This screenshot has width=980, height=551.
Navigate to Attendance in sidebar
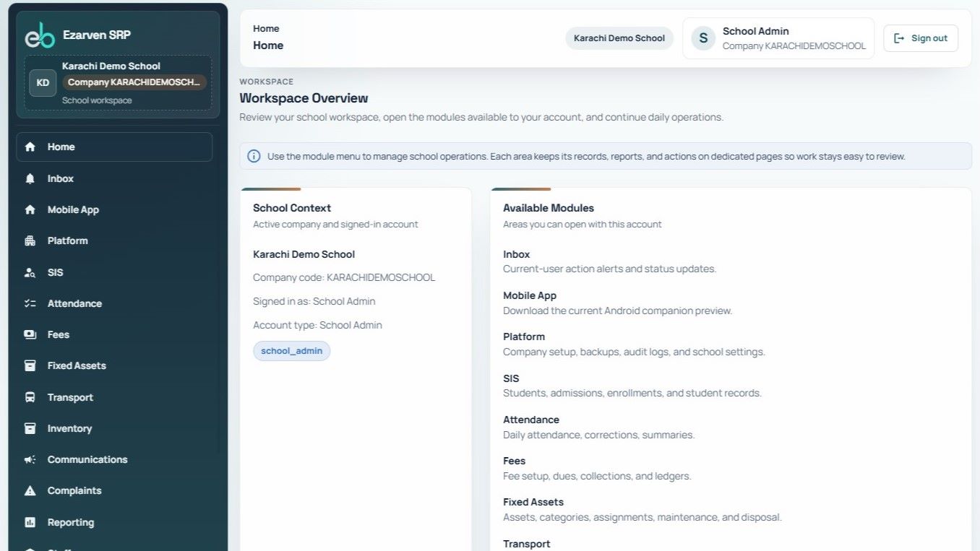click(x=114, y=303)
